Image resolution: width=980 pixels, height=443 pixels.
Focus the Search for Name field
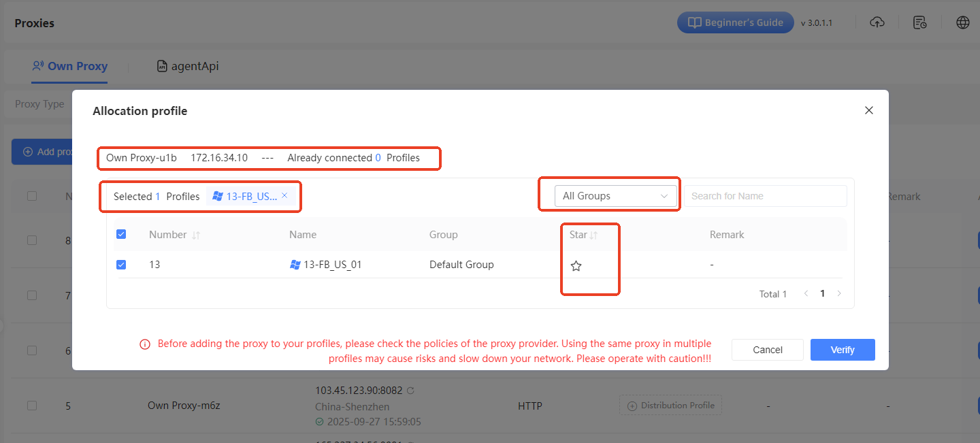point(765,196)
